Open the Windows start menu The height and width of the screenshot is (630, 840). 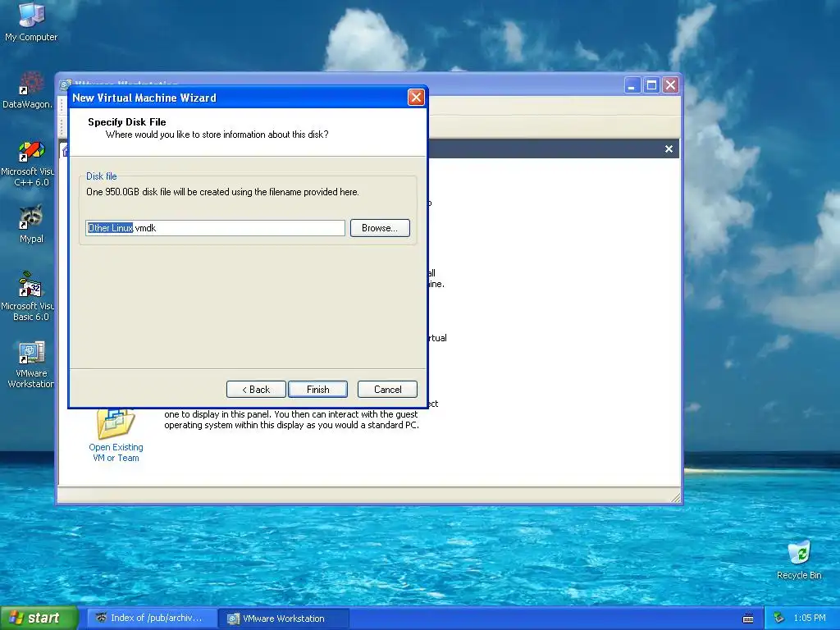(x=39, y=619)
